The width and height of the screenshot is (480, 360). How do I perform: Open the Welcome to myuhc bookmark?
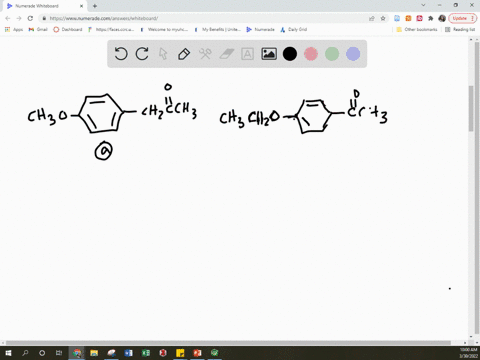click(164, 29)
